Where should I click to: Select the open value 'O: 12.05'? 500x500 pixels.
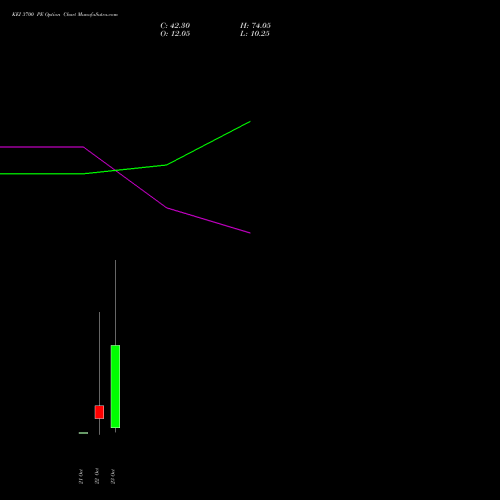point(175,34)
